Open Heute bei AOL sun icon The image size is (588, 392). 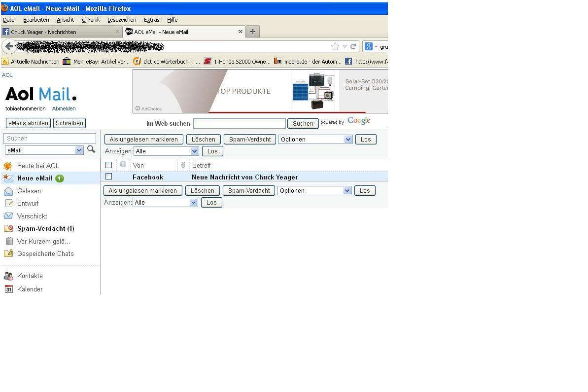coord(8,166)
